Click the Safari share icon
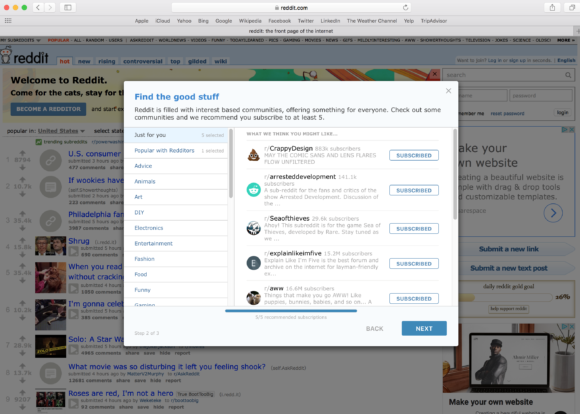Viewport: 580px width, 414px height. 552,7
